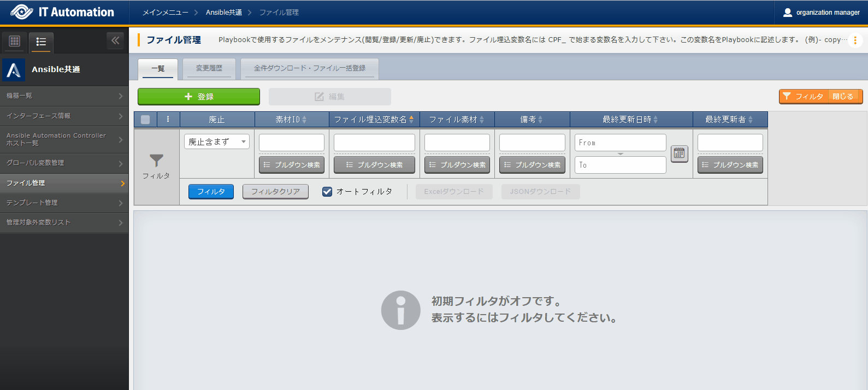This screenshot has width=868, height=390.
Task: Collapse the sidebar with double-chevron icon
Action: [115, 40]
